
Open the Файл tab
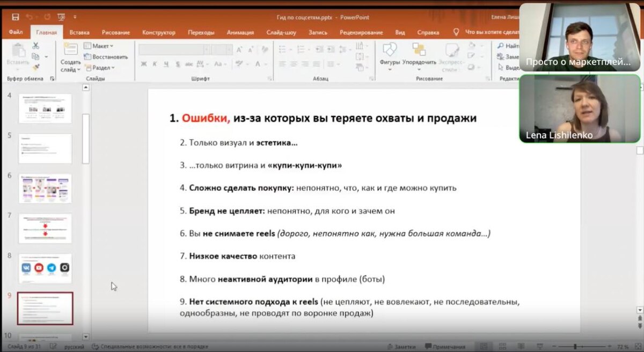16,32
